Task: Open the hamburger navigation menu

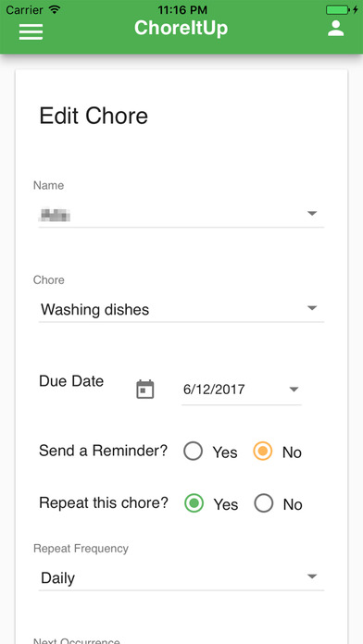Action: tap(31, 31)
